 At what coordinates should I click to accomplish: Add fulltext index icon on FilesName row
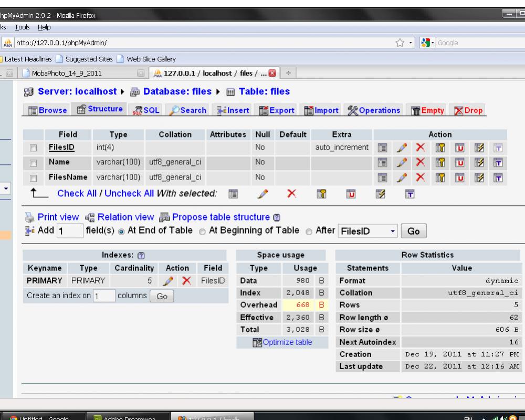(x=498, y=177)
